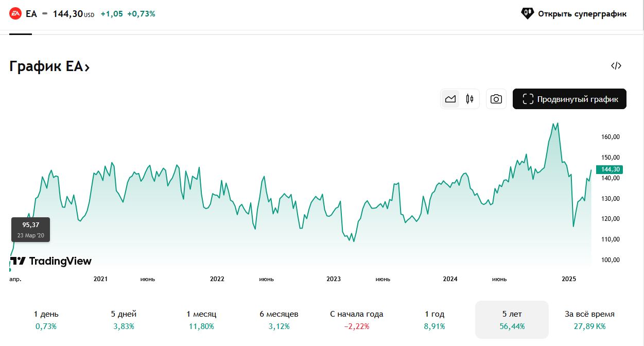Select the 5 лет range

coord(512,320)
